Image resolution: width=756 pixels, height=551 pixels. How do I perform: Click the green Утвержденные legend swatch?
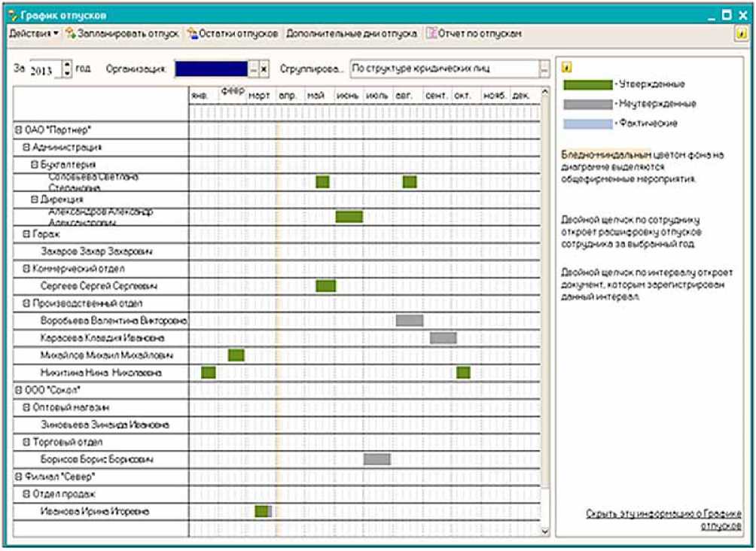(x=588, y=85)
